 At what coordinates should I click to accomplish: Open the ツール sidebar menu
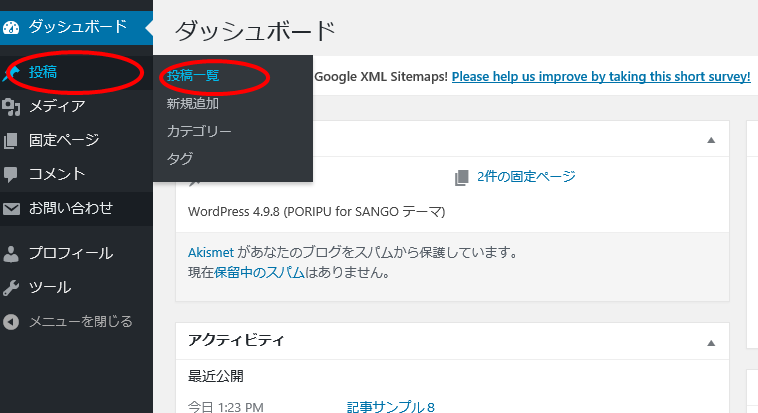76,288
